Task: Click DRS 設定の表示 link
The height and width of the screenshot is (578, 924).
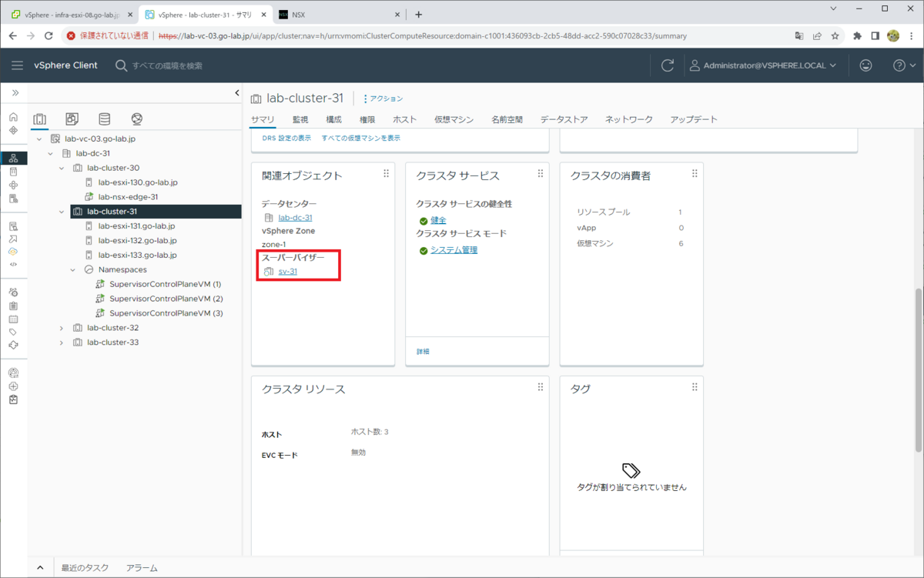Action: coord(286,138)
